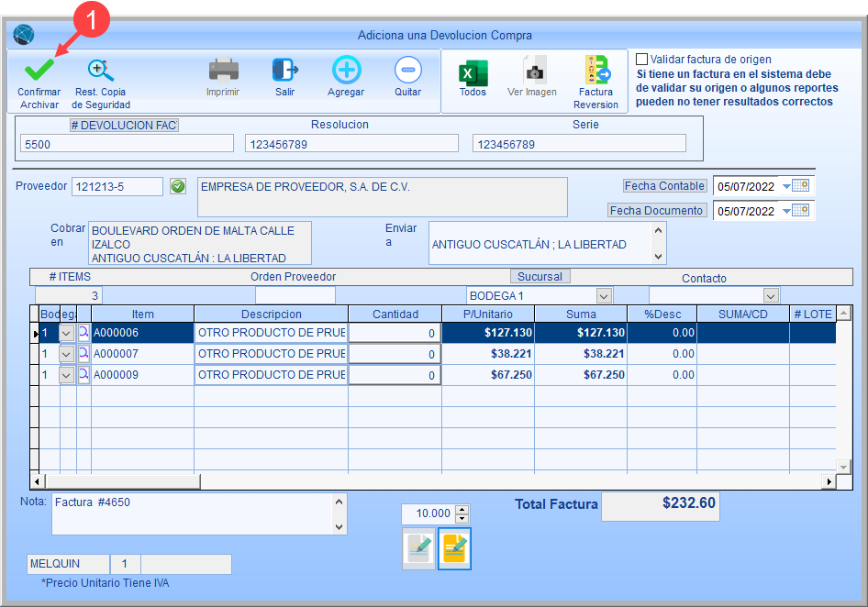Click the grid scroll left arrow
Viewport: 868px width, 607px height.
(37, 481)
